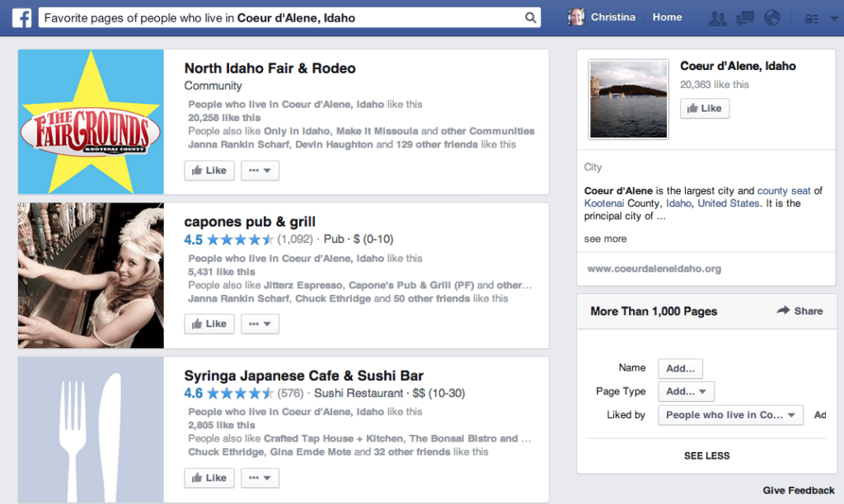Open the friend requests icon
This screenshot has height=504, width=844.
[718, 16]
